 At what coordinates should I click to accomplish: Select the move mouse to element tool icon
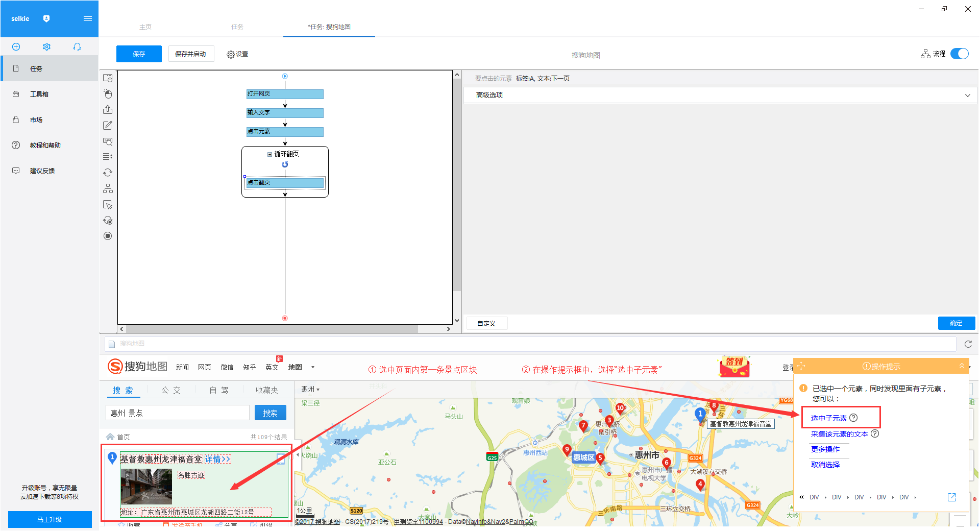pos(108,205)
